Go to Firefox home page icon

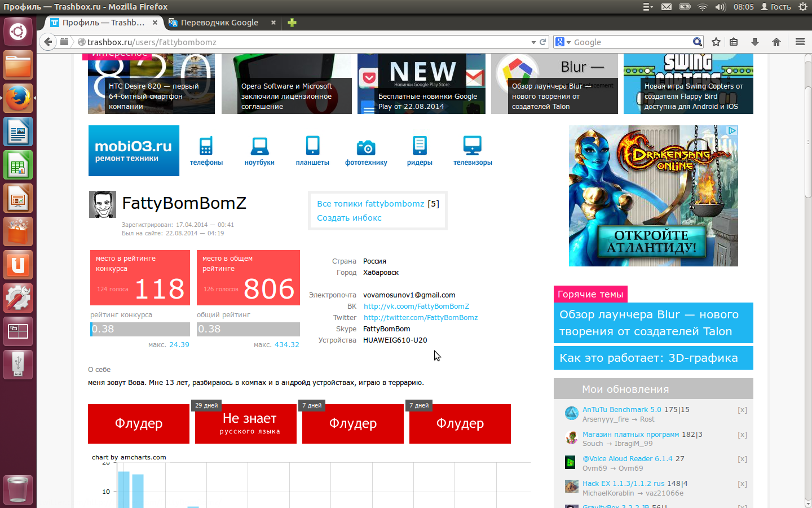tap(776, 42)
